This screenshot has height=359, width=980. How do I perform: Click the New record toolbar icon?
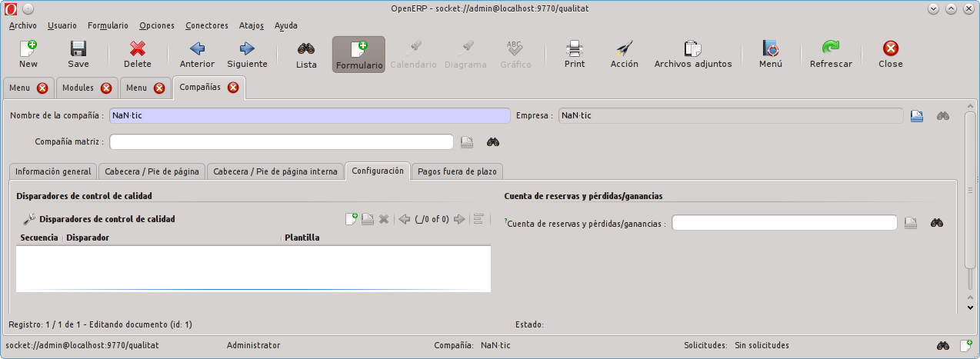coord(28,48)
